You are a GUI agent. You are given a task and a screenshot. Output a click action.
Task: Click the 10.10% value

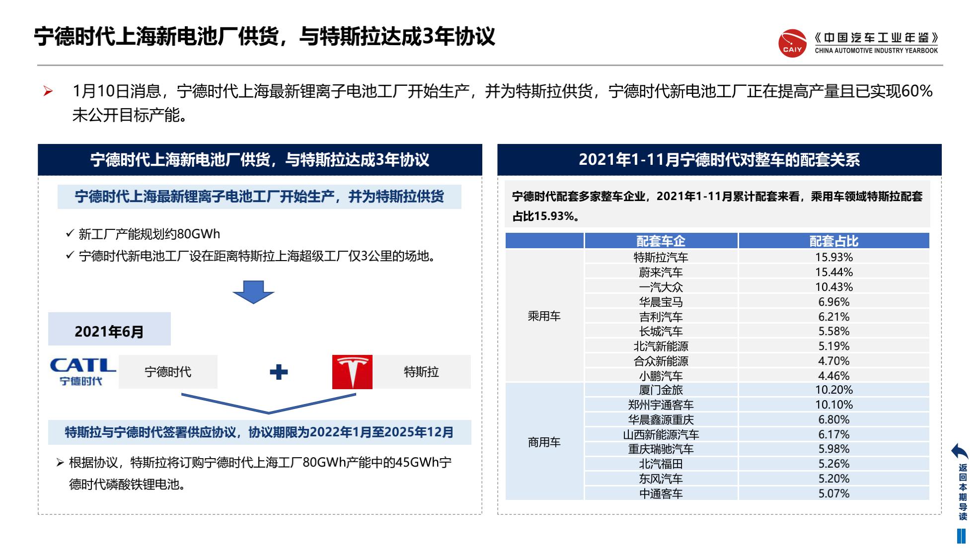pos(834,405)
